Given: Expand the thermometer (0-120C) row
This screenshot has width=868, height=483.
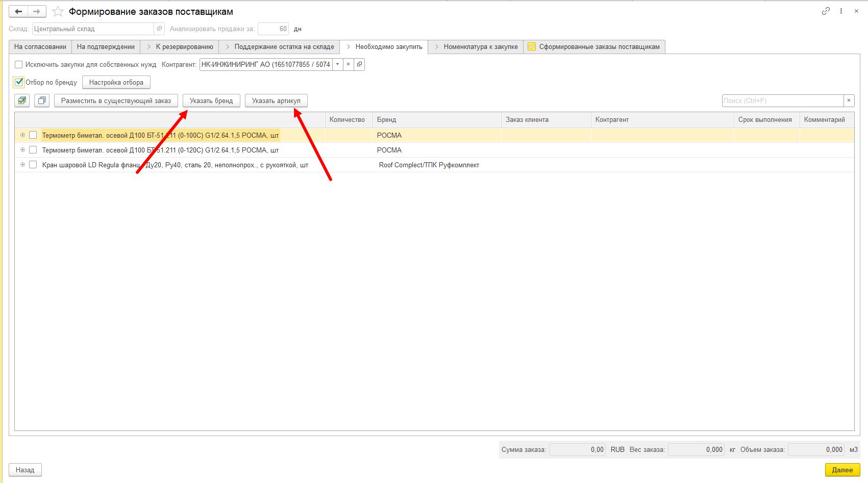Looking at the screenshot, I should 22,150.
